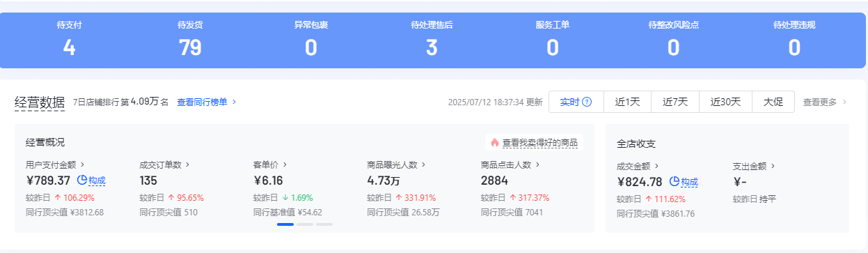Click the ¥789.37 payment amount value
The image size is (868, 253).
[49, 181]
